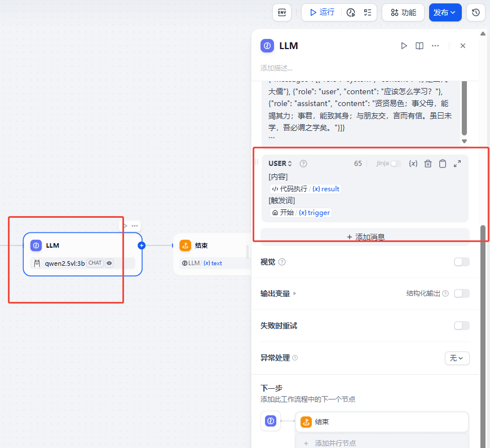Click the help icon next to USER

pos(303,164)
